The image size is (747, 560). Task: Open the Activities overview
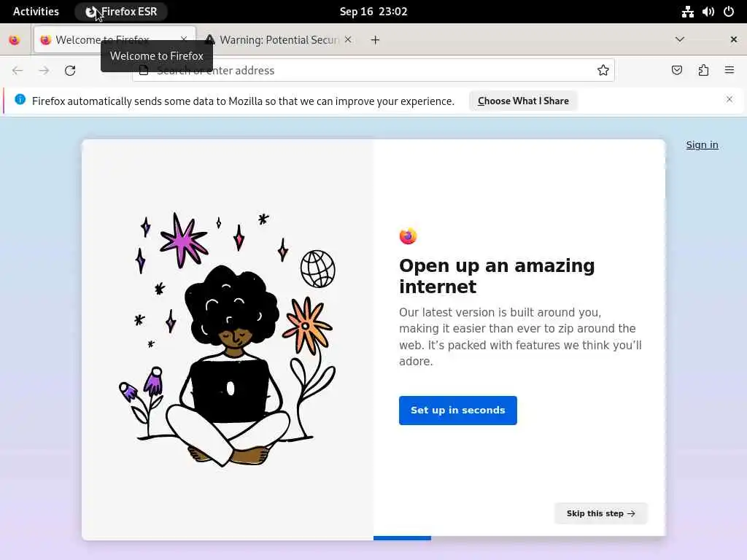click(36, 12)
